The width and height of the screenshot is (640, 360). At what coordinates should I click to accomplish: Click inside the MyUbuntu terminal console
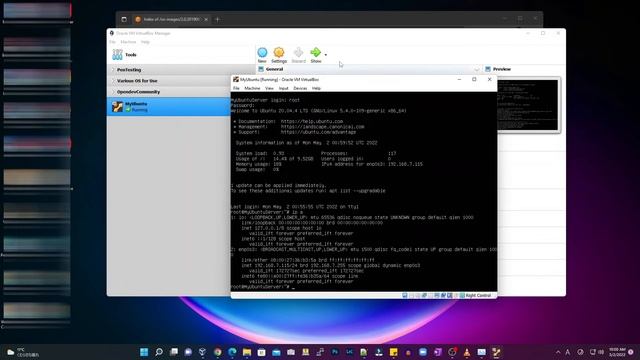click(364, 191)
